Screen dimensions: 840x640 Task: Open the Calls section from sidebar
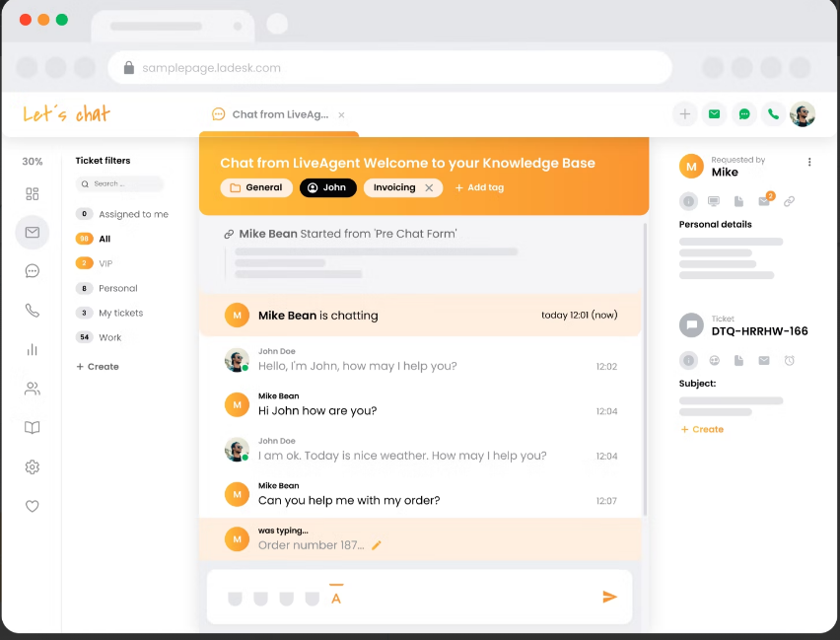(x=32, y=310)
